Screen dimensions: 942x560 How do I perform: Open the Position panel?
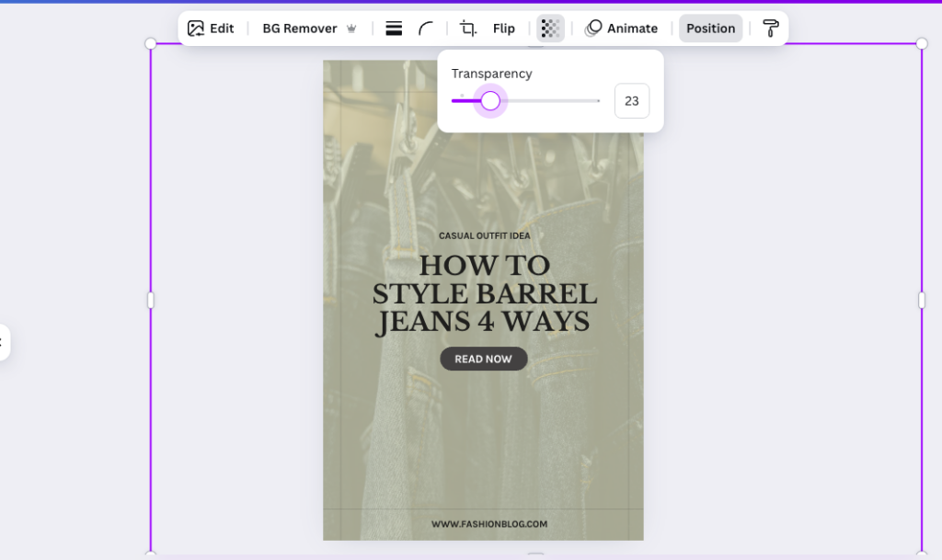pyautogui.click(x=711, y=29)
